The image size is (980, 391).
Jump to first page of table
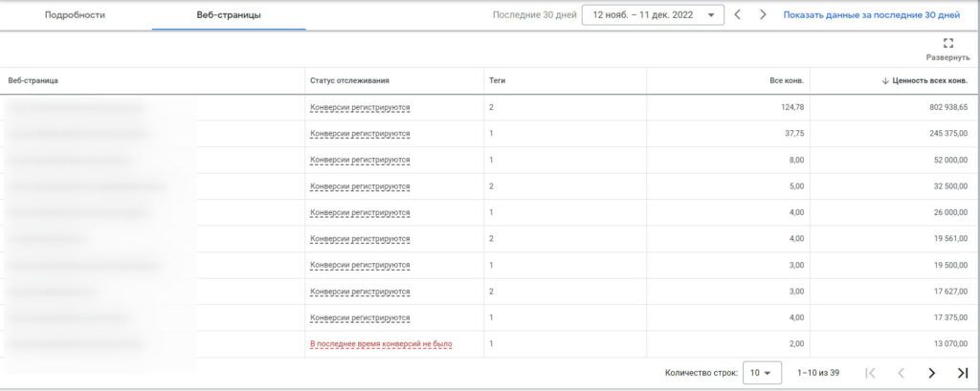[870, 373]
